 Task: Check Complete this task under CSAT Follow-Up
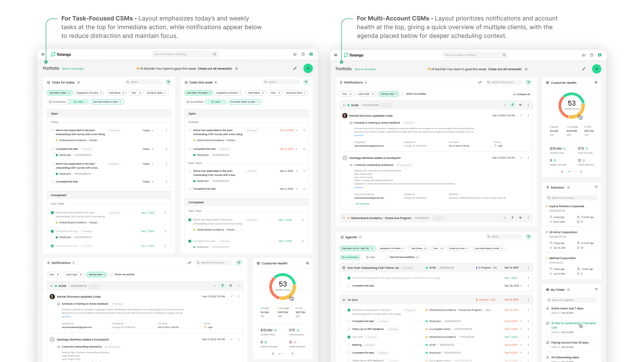349,286
